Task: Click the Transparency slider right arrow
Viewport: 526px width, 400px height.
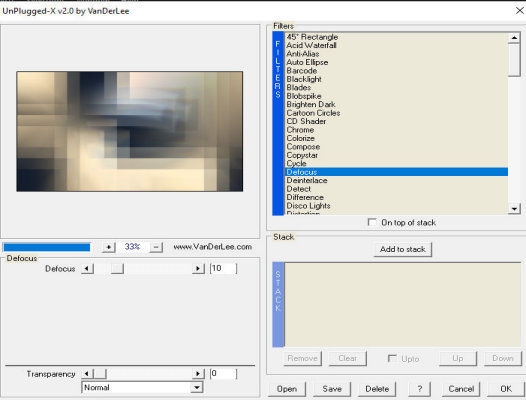Action: [x=198, y=373]
